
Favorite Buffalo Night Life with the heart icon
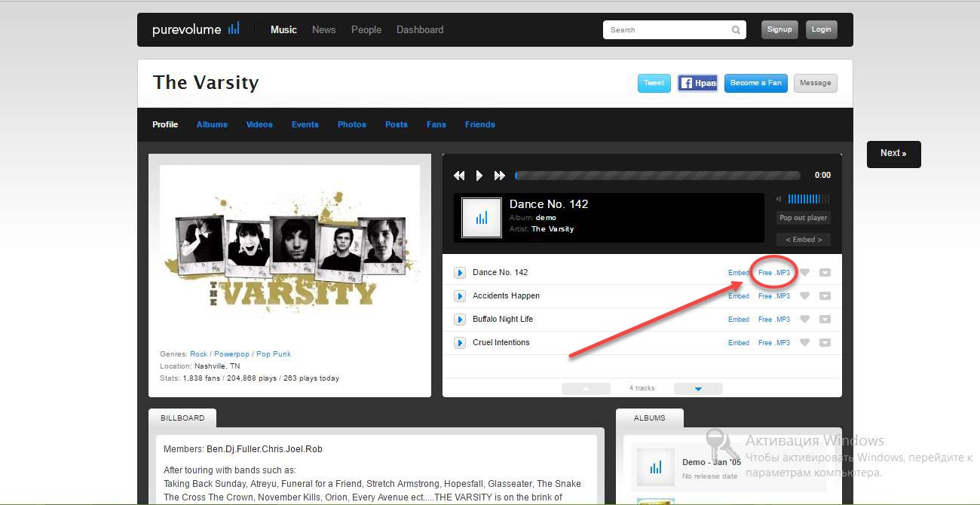click(x=804, y=320)
